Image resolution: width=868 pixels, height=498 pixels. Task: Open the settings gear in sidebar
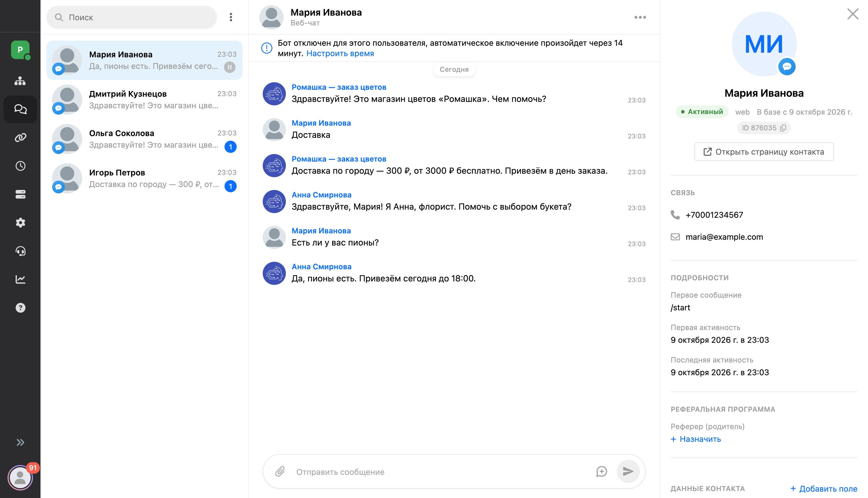tap(20, 223)
